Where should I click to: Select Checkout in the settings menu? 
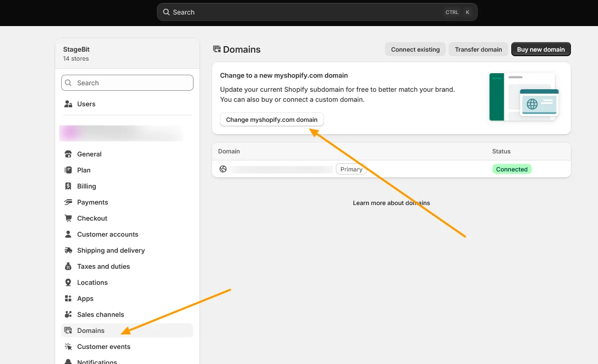click(x=127, y=218)
